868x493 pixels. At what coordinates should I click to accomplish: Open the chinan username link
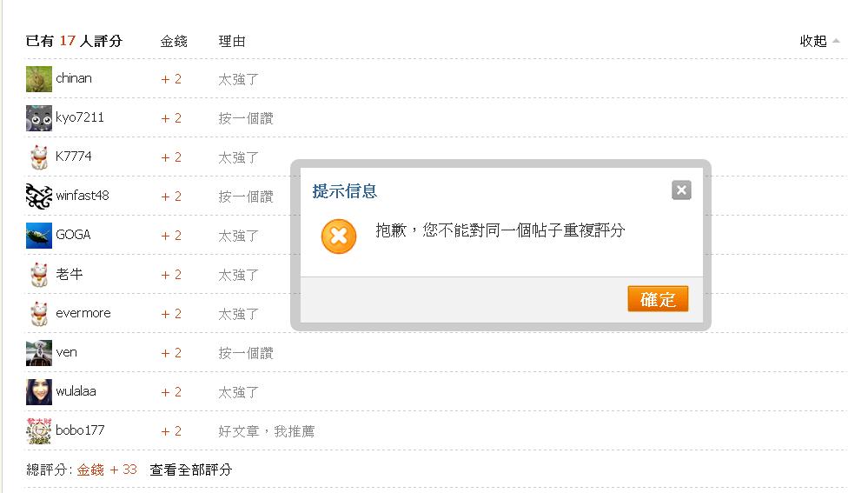click(x=74, y=78)
